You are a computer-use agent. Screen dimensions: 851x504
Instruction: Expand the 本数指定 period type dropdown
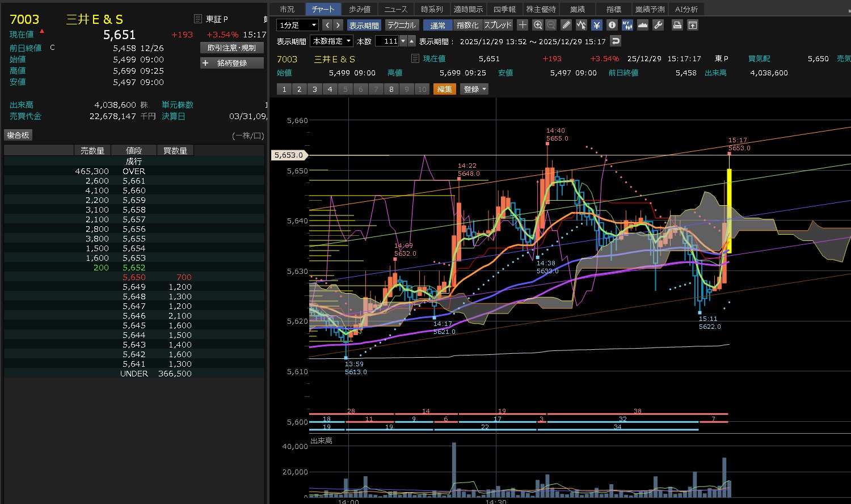click(x=332, y=41)
